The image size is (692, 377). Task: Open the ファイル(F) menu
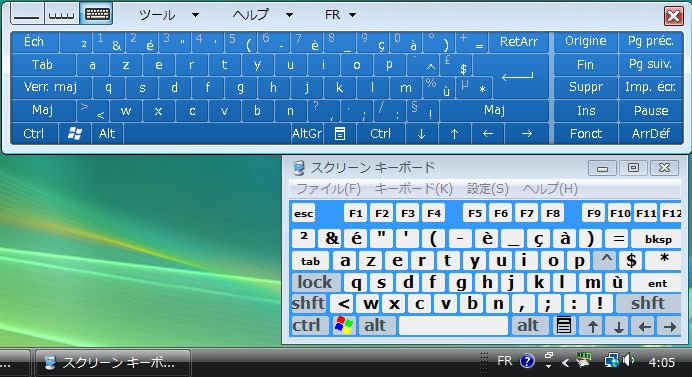[x=328, y=189]
